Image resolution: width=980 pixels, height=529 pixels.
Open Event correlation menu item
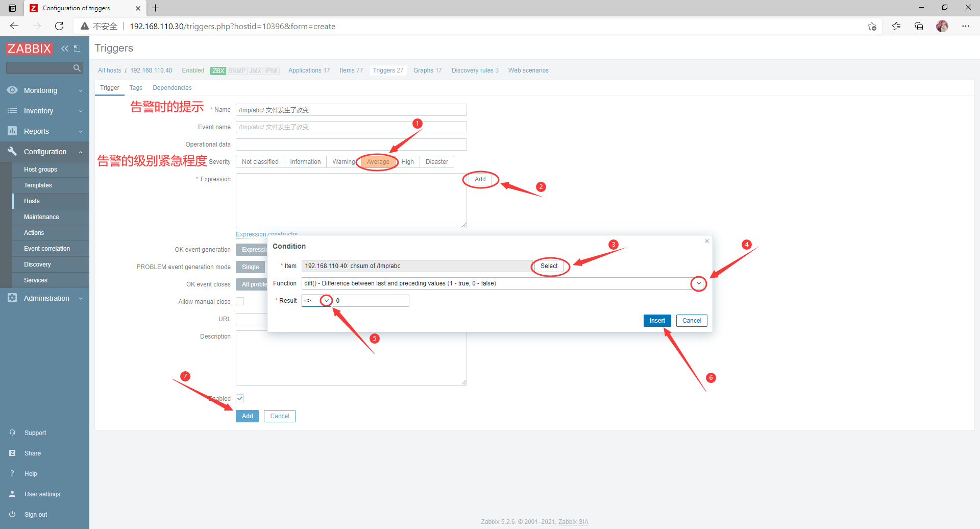(x=47, y=249)
